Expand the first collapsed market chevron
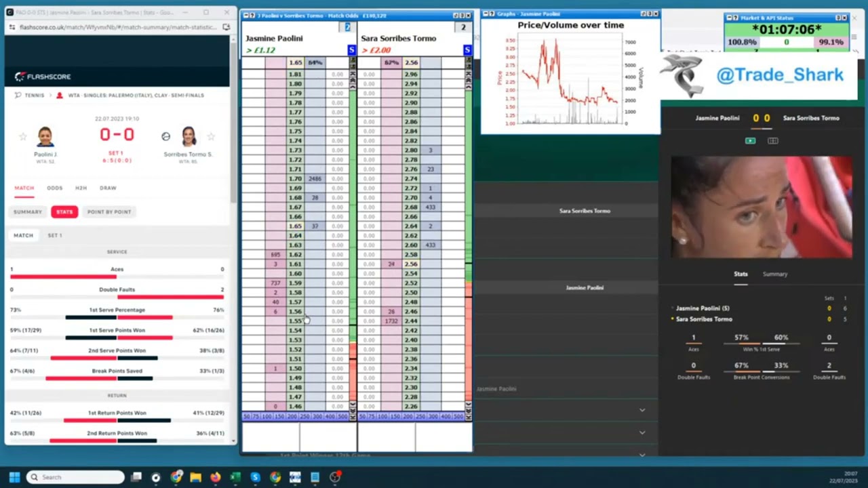This screenshot has width=868, height=488. [x=642, y=410]
